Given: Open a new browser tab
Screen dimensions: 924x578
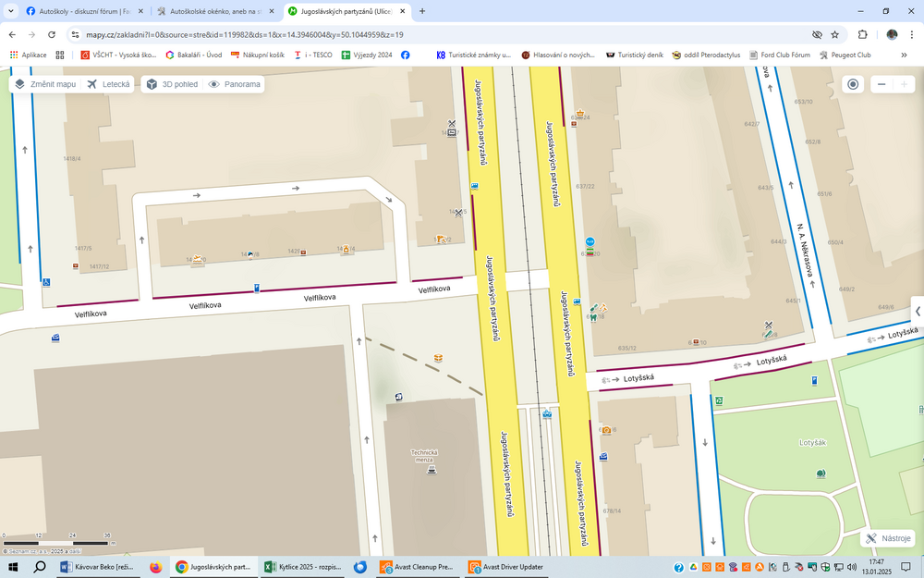Looking at the screenshot, I should tap(422, 11).
